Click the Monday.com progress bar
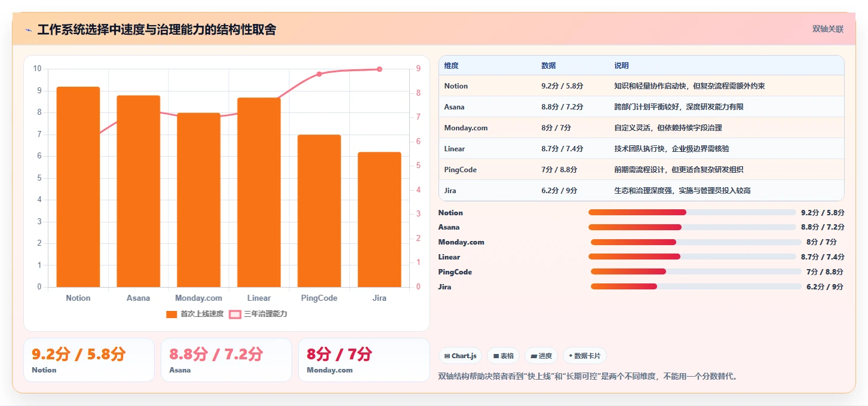This screenshot has height=406, width=868. coord(696,242)
